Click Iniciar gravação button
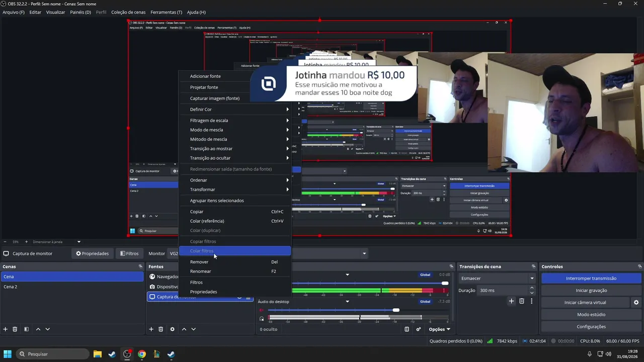This screenshot has width=644, height=362. click(591, 291)
